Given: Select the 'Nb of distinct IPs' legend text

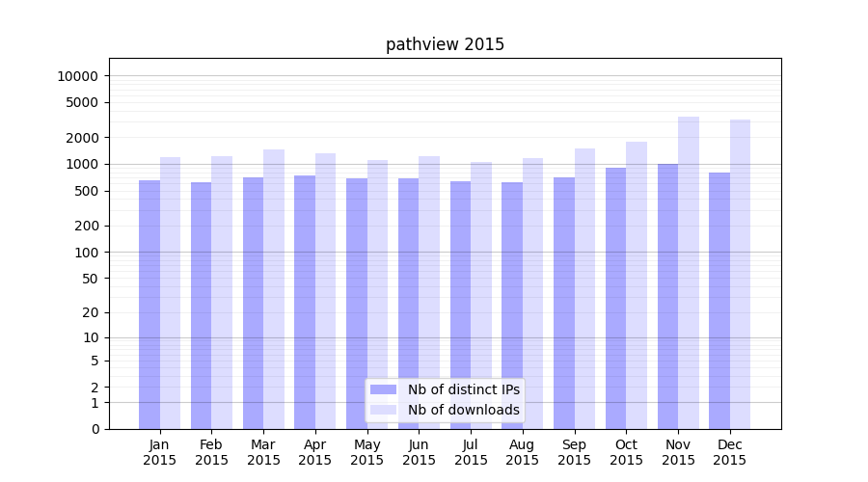Looking at the screenshot, I should tap(463, 389).
